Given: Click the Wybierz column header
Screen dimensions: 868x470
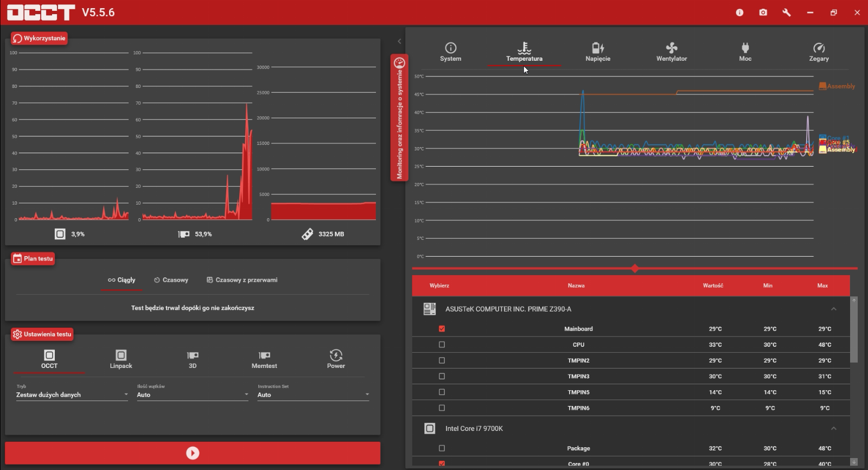Looking at the screenshot, I should click(x=439, y=285).
